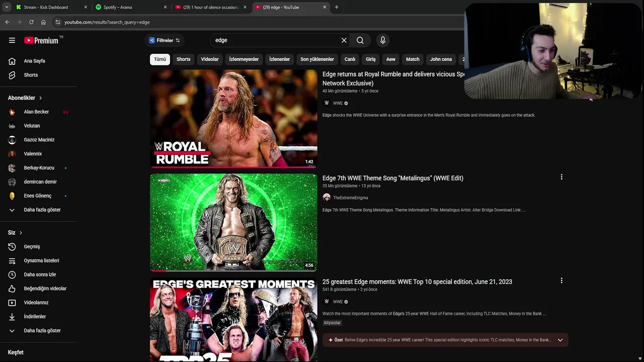Open Daha sonra izle list
The height and width of the screenshot is (362, 644).
(x=39, y=275)
